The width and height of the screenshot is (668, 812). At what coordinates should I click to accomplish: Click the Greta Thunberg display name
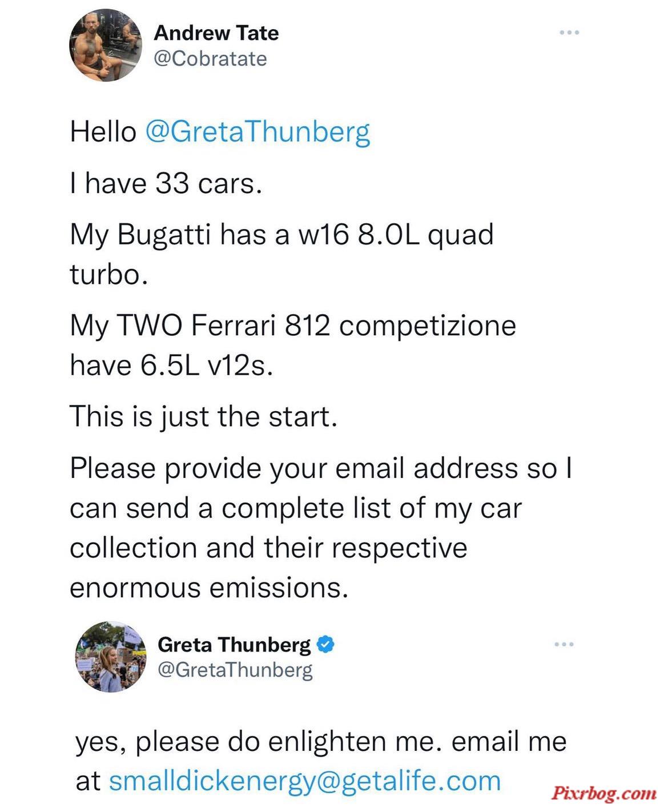(234, 645)
